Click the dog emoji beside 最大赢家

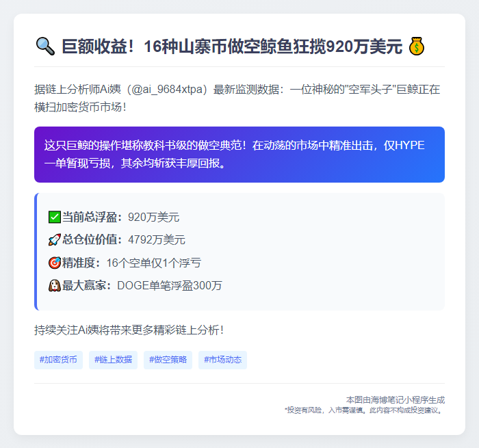click(x=55, y=285)
